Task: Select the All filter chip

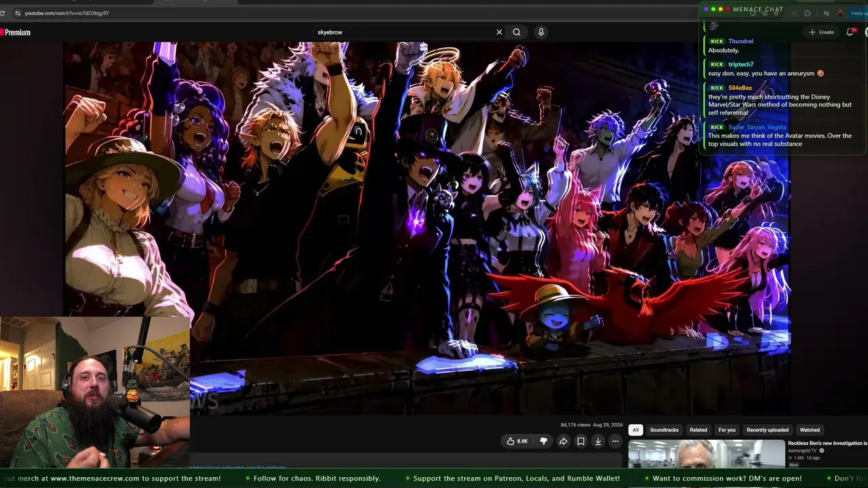Action: pos(635,430)
